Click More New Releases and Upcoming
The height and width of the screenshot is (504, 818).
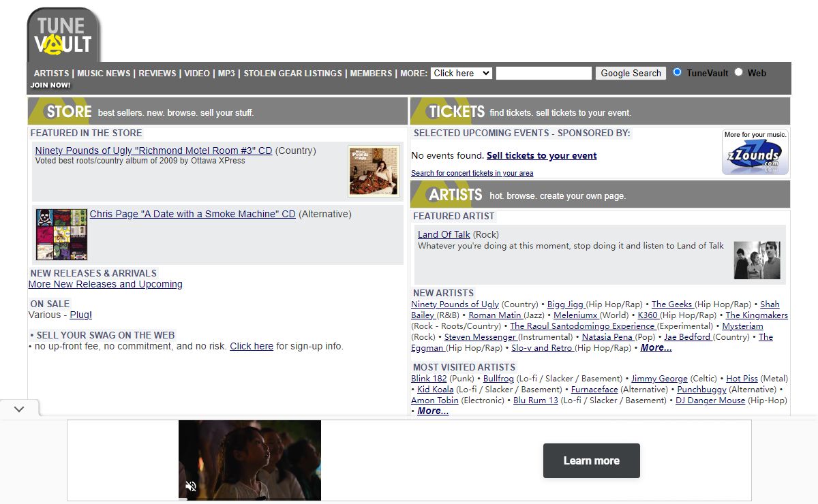coord(106,284)
